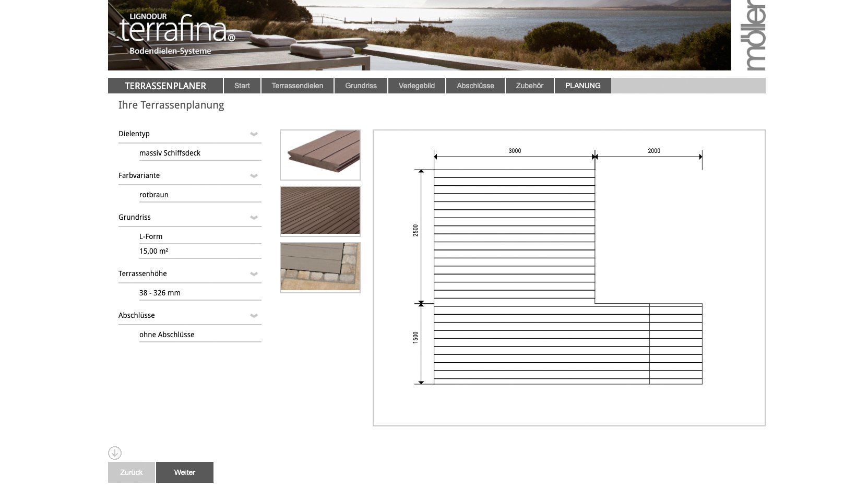Screen dimensions: 868x488
Task: Toggle the Grundriss section chevron
Action: (x=254, y=218)
